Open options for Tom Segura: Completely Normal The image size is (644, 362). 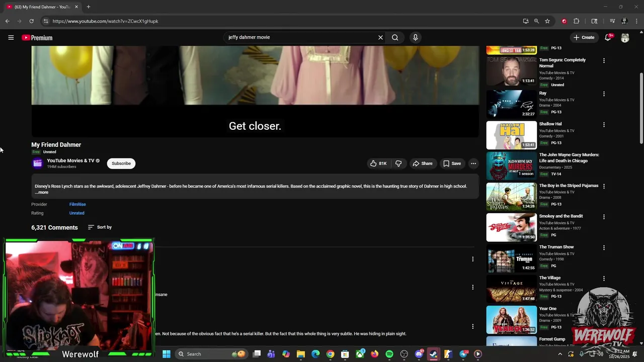(604, 61)
